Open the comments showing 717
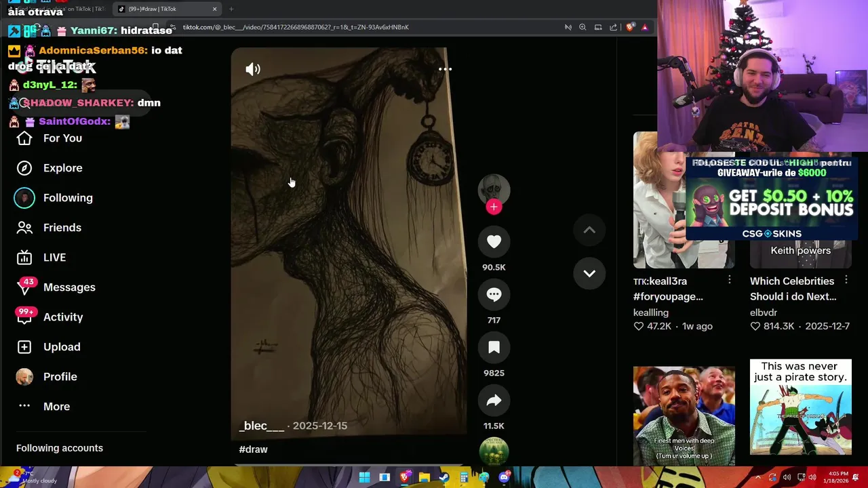This screenshot has height=488, width=868. pos(494,295)
